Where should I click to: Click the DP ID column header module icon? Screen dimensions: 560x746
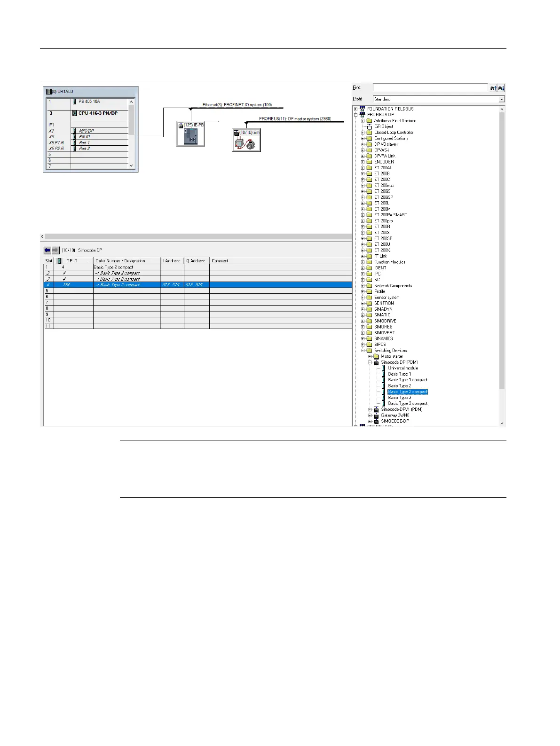pyautogui.click(x=59, y=260)
